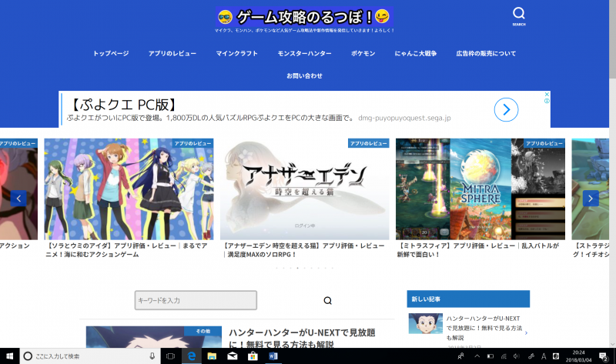Viewport: 616px width, 364px height.
Task: Open the アプリのレビュー menu item
Action: pos(172,53)
